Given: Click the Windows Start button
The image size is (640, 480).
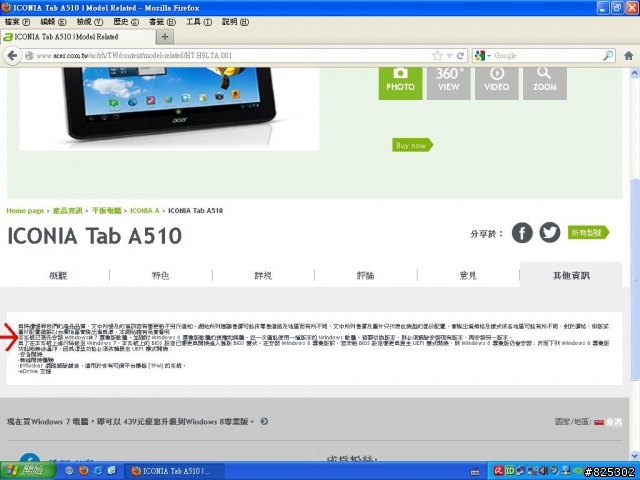Looking at the screenshot, I should pyautogui.click(x=27, y=471).
